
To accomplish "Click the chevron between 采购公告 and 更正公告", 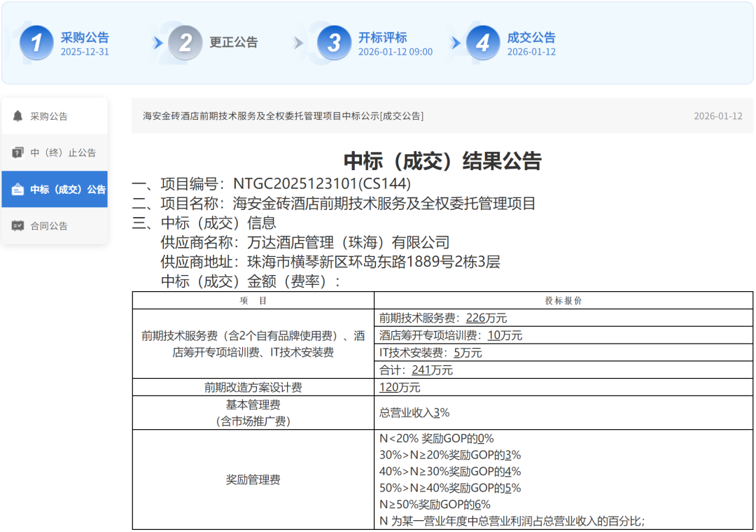I will [155, 42].
